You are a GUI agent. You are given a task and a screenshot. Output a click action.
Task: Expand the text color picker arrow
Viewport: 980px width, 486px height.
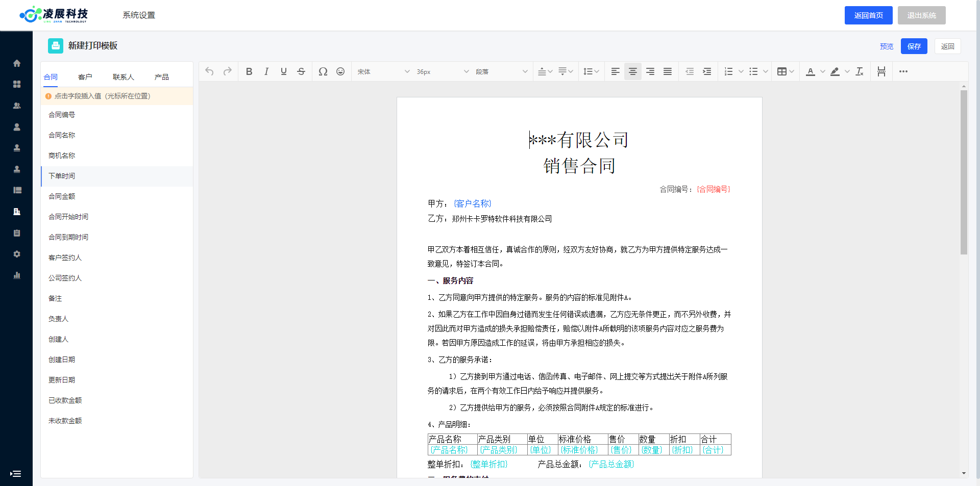coord(823,71)
